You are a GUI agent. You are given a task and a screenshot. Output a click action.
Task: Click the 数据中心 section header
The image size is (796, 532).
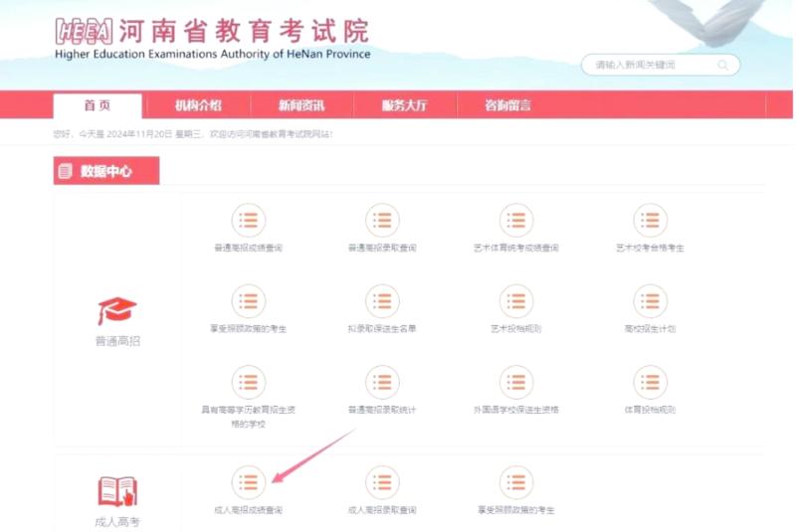[x=106, y=171]
